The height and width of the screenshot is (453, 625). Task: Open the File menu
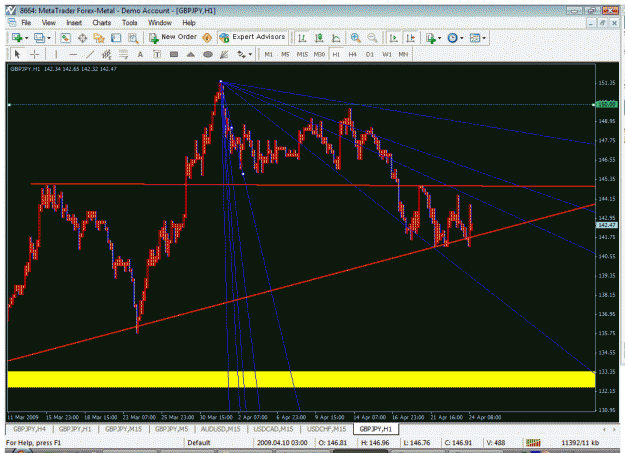tap(26, 23)
